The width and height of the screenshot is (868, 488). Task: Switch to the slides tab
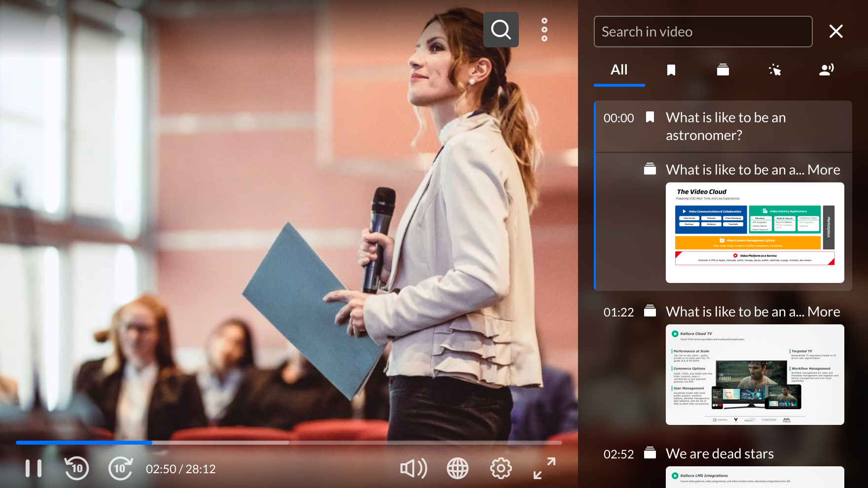tap(723, 70)
